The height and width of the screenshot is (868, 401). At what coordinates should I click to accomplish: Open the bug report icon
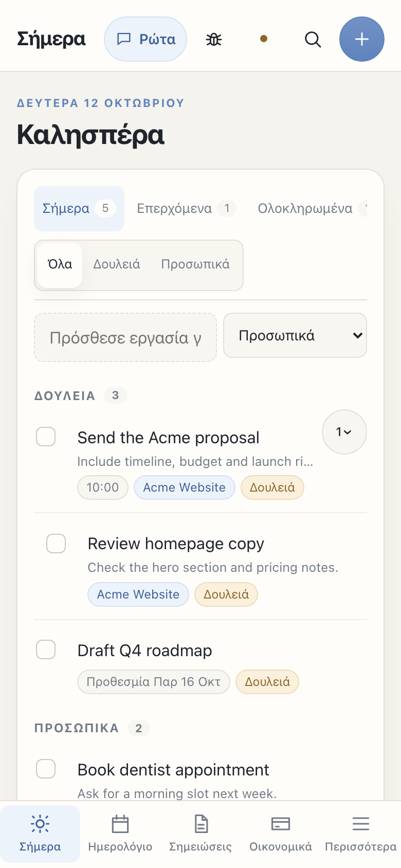point(214,39)
